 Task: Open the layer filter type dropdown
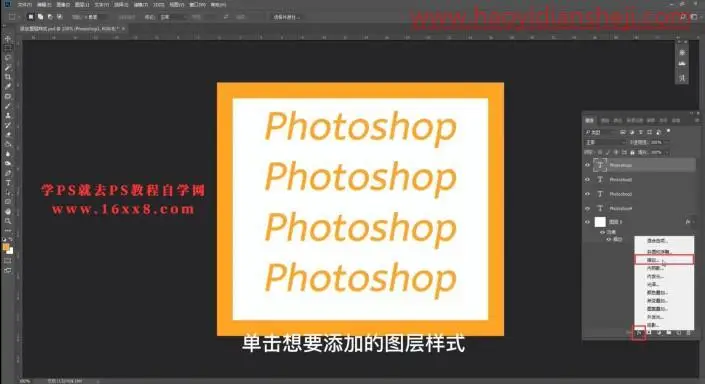[x=601, y=132]
